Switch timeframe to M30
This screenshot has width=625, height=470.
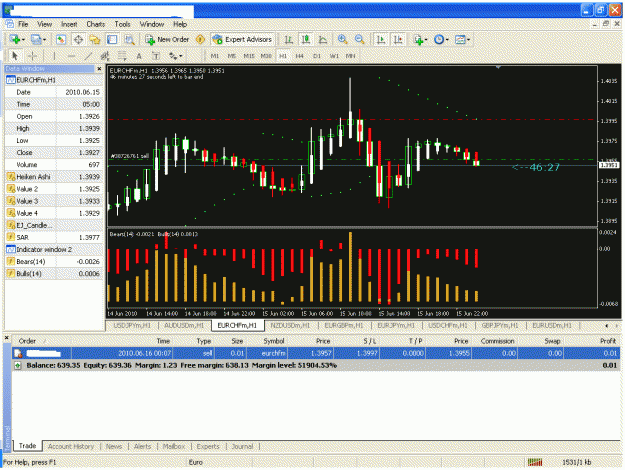coord(266,56)
